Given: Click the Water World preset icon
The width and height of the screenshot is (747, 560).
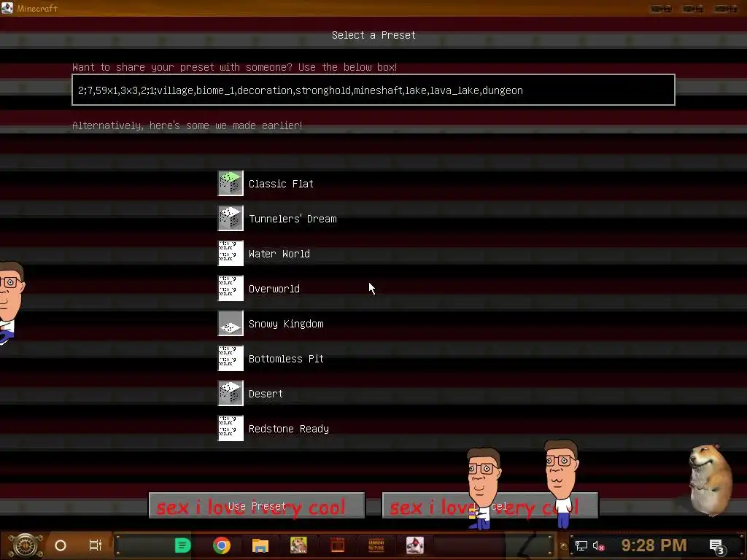Looking at the screenshot, I should tap(231, 253).
